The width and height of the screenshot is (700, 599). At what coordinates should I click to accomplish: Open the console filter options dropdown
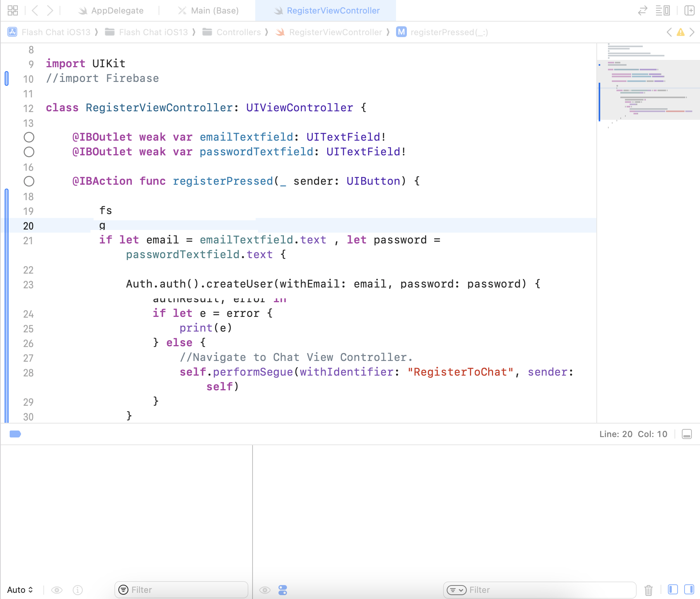click(x=457, y=590)
